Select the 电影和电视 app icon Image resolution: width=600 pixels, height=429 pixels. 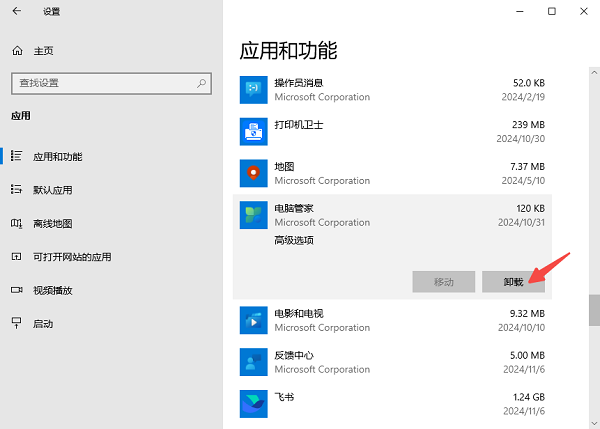(x=254, y=320)
